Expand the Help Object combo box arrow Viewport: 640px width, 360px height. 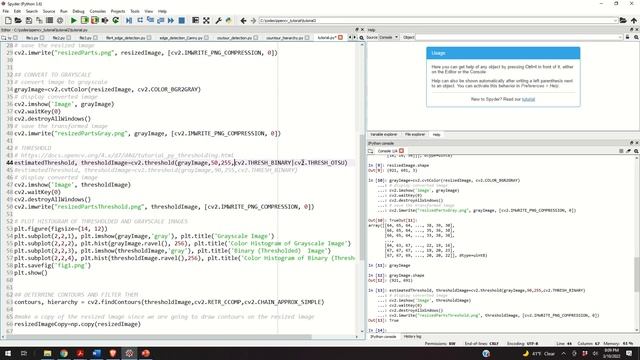coord(621,37)
